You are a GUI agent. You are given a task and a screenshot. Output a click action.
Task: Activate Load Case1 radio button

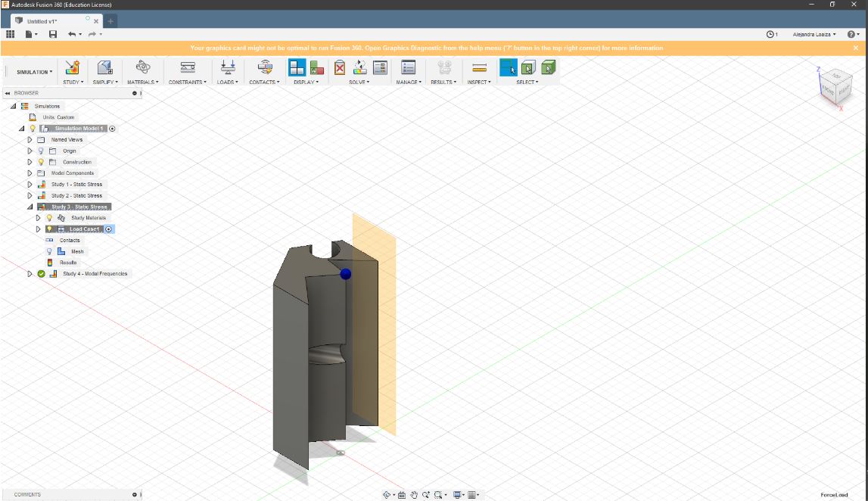pos(108,229)
